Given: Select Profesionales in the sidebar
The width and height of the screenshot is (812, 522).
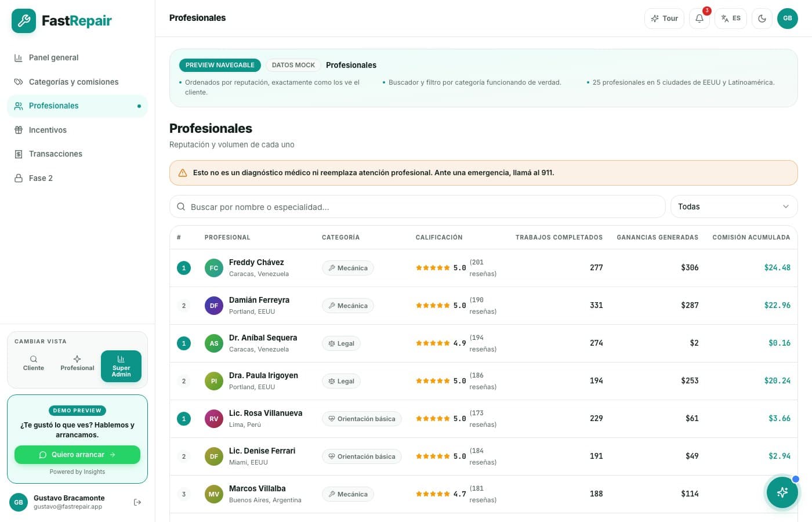Looking at the screenshot, I should 77,106.
